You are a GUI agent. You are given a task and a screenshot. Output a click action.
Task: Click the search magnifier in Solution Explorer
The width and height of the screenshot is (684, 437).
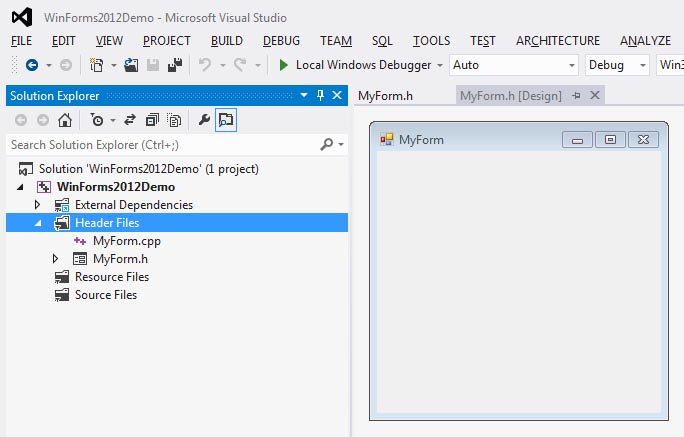(x=326, y=144)
